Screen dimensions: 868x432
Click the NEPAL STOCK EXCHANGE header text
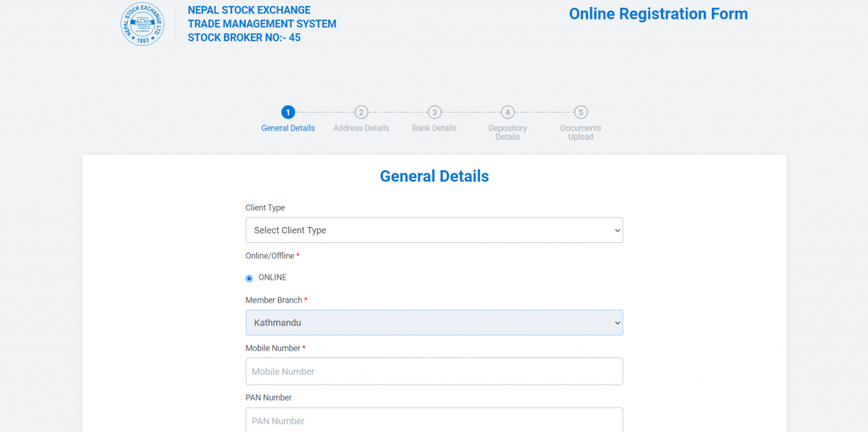(249, 10)
